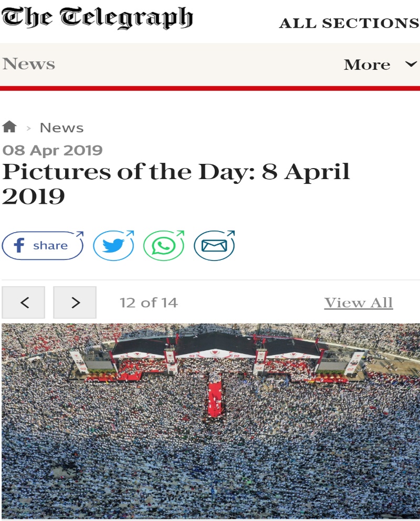420x521 pixels.
Task: Share via the WhatsApp icon
Action: [x=164, y=245]
